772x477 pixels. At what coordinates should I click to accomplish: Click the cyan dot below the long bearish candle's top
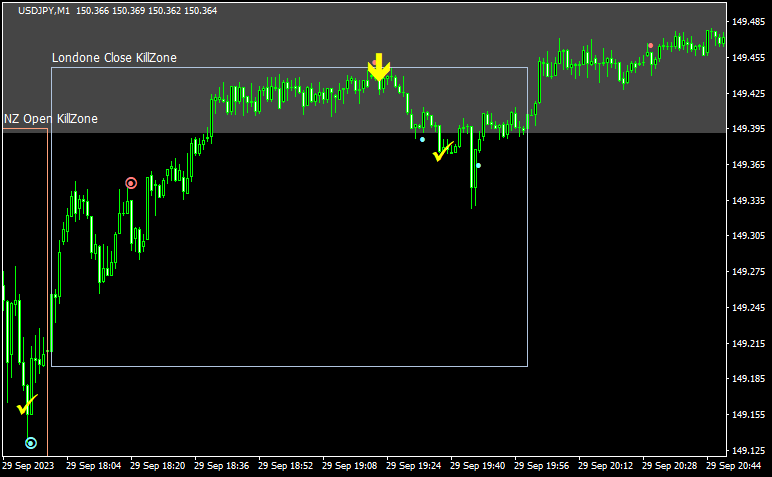(478, 165)
